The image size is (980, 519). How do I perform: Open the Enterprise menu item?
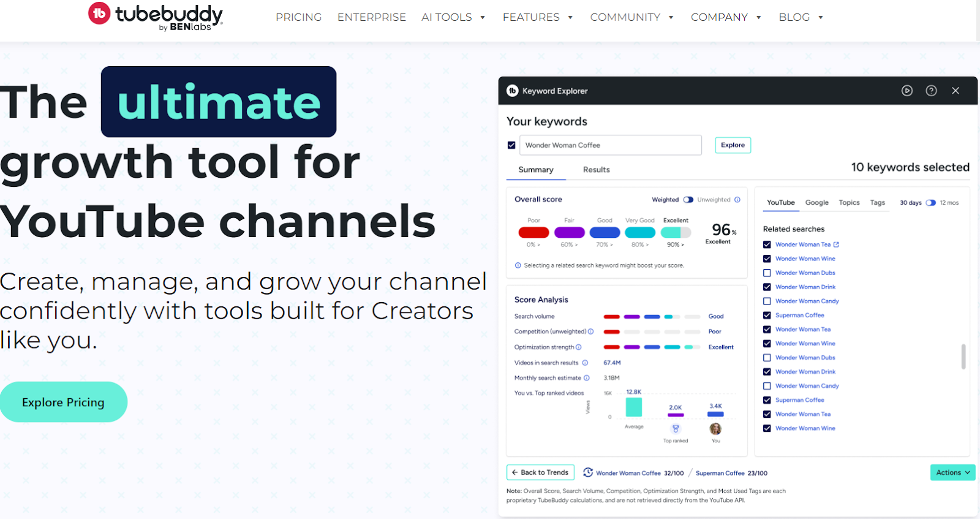pyautogui.click(x=372, y=17)
